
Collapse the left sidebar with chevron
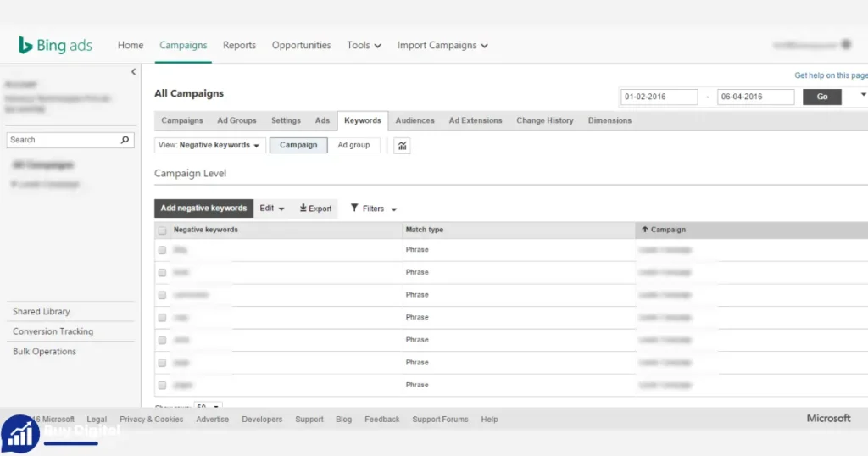(133, 71)
